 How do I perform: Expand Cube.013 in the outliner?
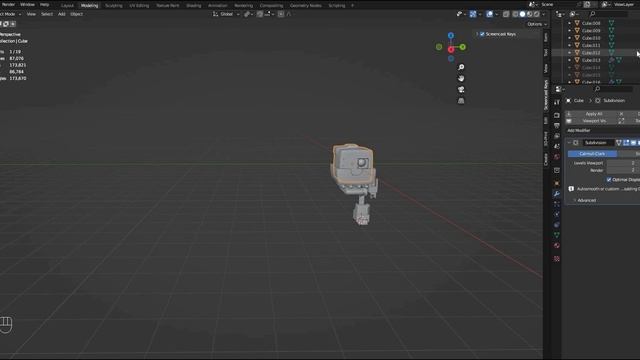click(x=570, y=60)
